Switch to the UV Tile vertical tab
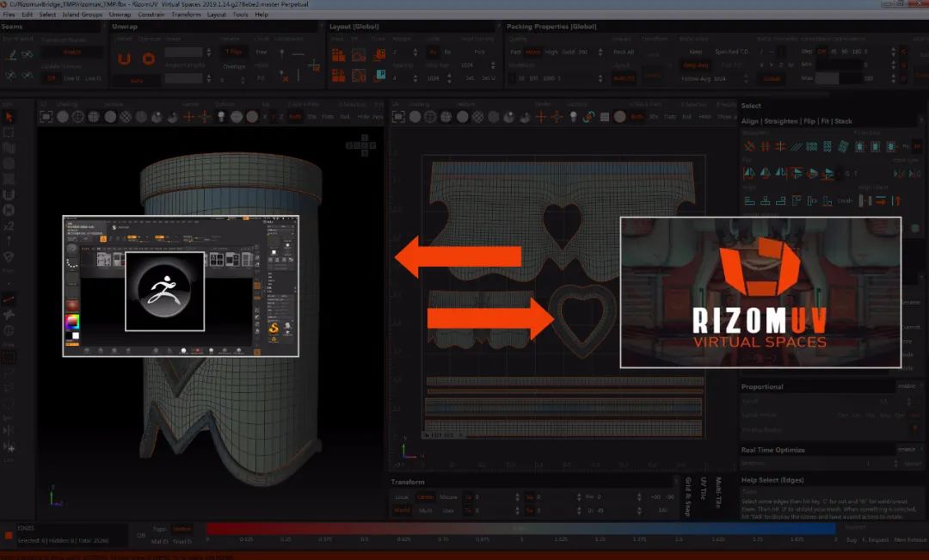Viewport: 929px width, 560px height. (x=704, y=489)
